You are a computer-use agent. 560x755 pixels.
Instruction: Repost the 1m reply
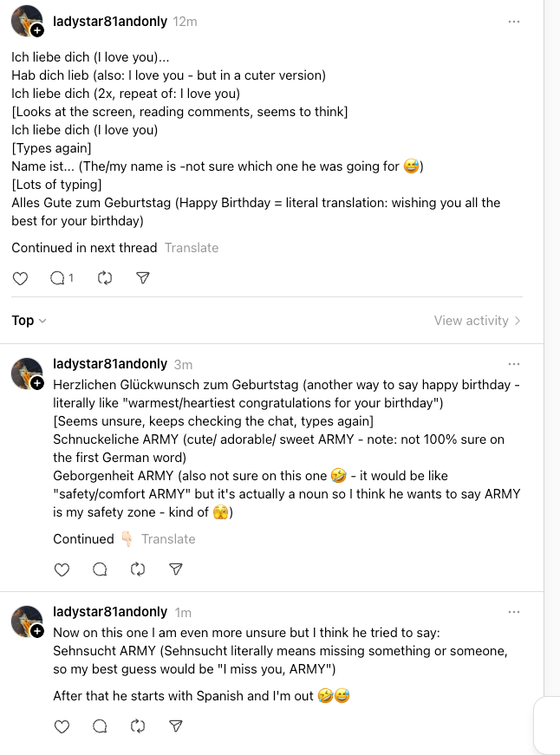(x=138, y=726)
